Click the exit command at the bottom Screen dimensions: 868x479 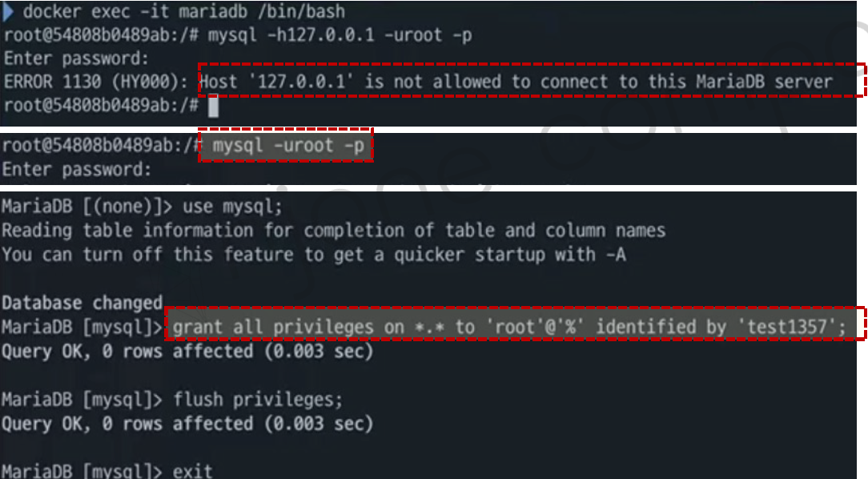point(193,471)
